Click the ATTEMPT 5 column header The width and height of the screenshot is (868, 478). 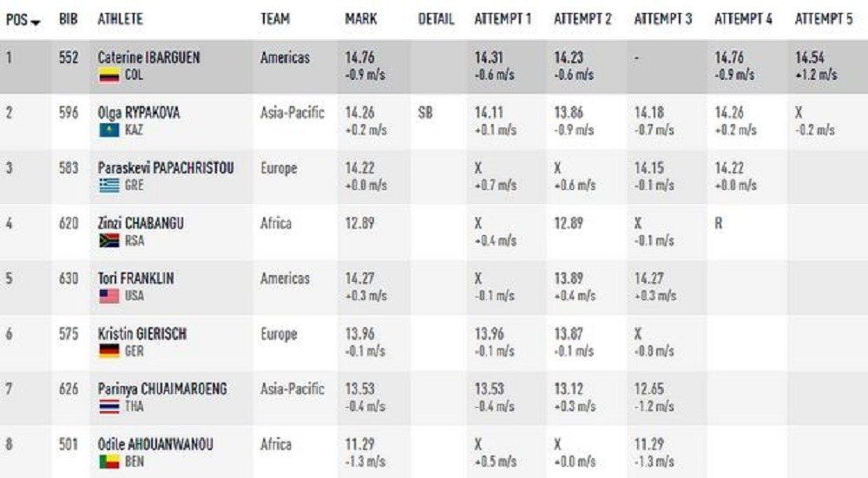823,19
